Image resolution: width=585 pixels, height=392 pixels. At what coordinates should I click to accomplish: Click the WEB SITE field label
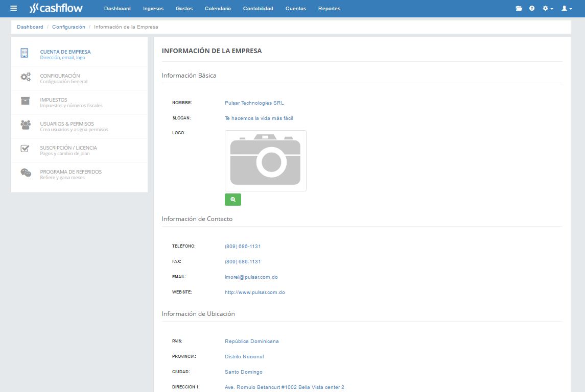[x=182, y=292]
